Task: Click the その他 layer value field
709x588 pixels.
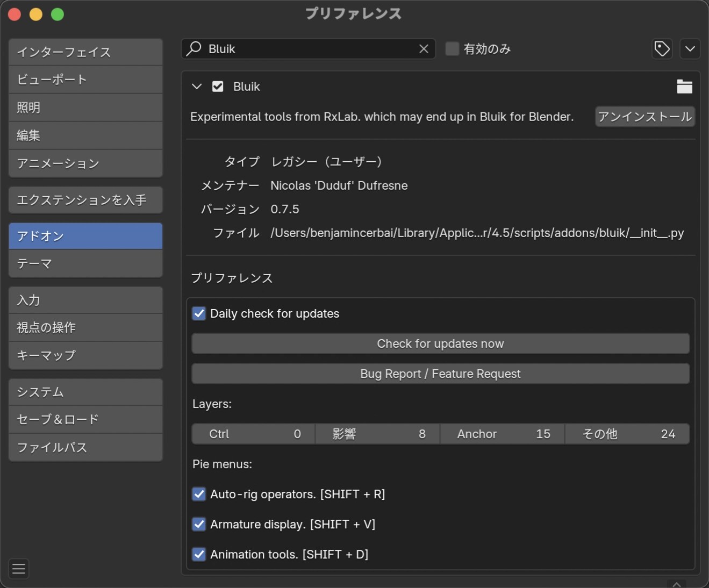Action: [x=627, y=434]
